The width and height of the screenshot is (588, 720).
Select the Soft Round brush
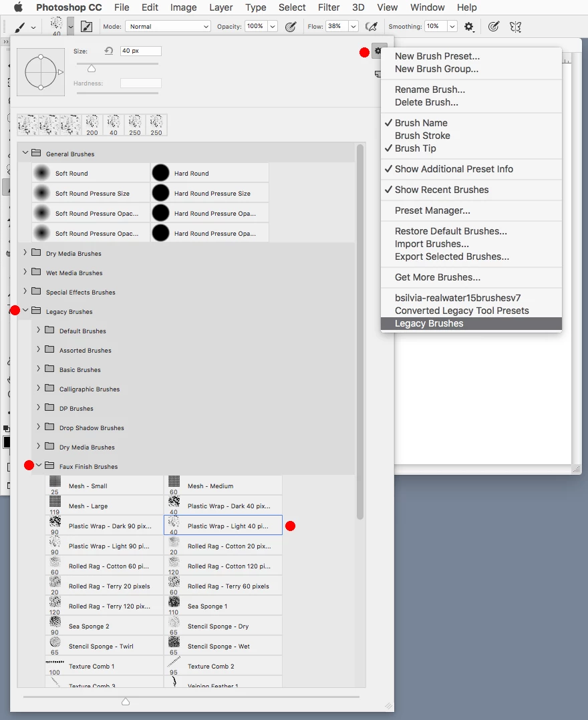point(91,173)
